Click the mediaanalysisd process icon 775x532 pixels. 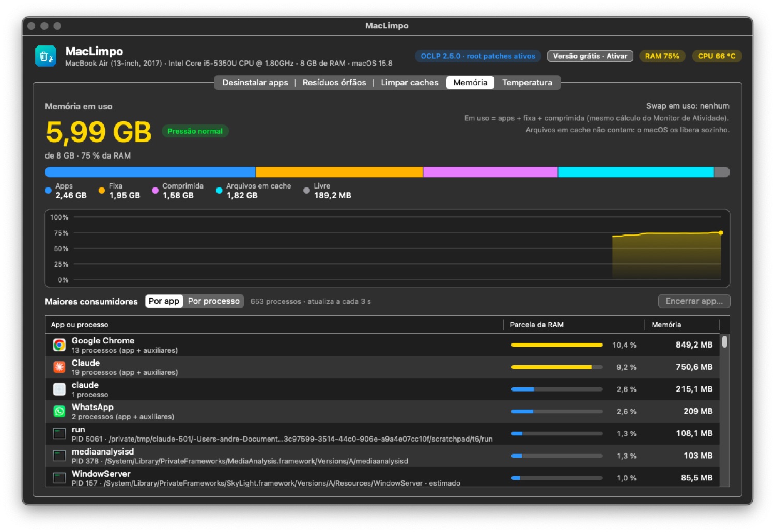pos(59,456)
